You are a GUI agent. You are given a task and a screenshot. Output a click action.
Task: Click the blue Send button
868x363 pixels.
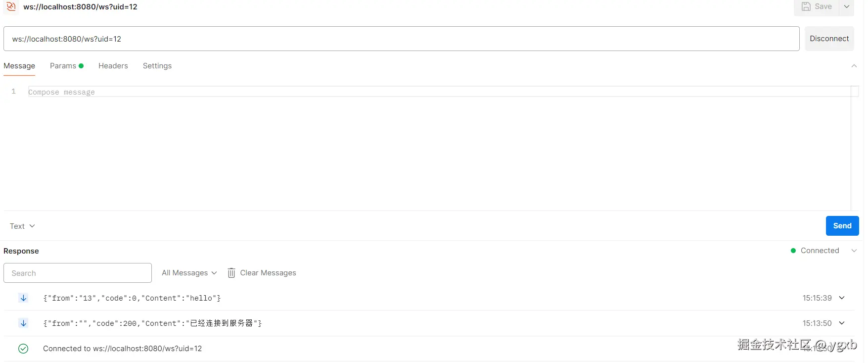(842, 226)
